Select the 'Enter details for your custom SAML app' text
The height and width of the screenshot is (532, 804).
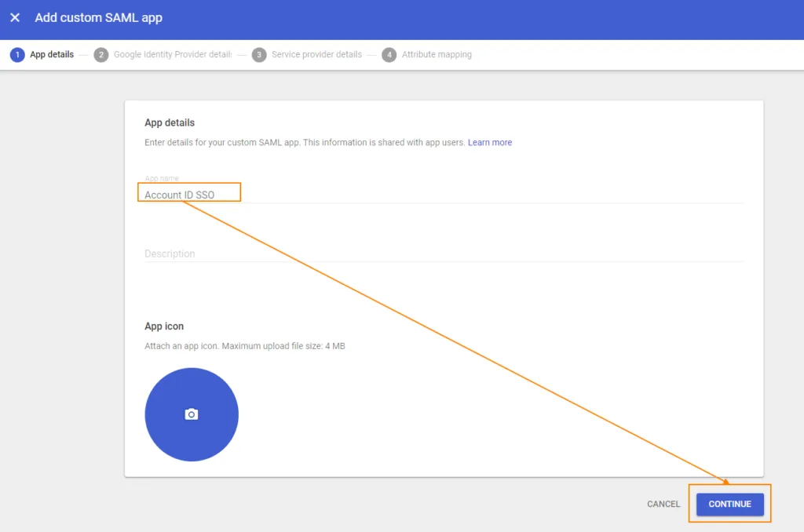pos(222,143)
